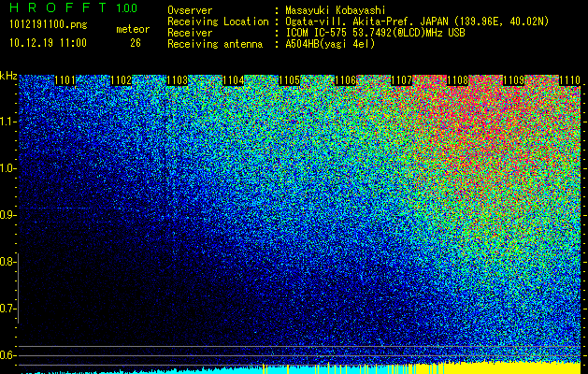Click the date 10.12.19 11:00
Image resolution: width=588 pixels, height=374 pixels.
coord(48,43)
